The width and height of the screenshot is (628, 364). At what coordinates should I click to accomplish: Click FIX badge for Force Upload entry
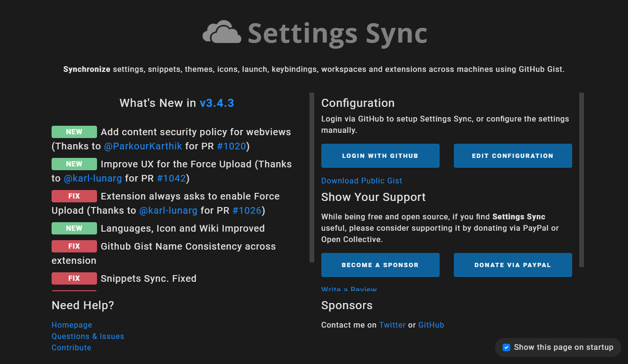click(74, 196)
